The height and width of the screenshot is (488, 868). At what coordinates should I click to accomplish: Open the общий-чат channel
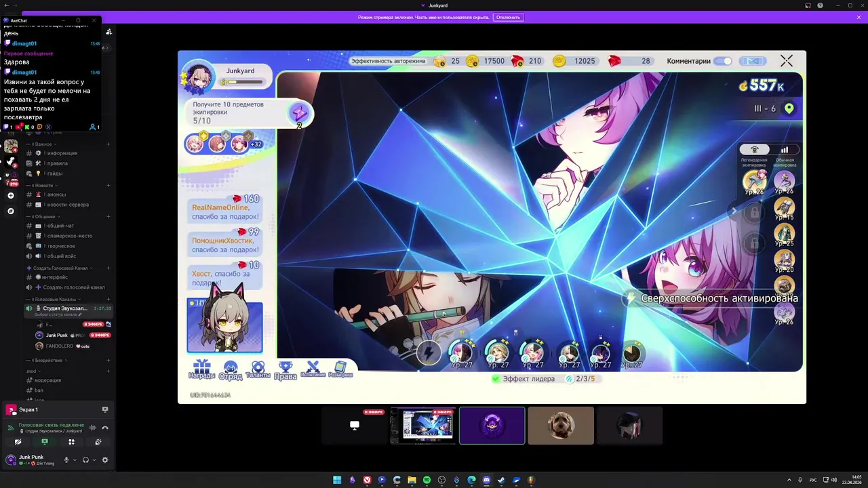click(x=60, y=226)
